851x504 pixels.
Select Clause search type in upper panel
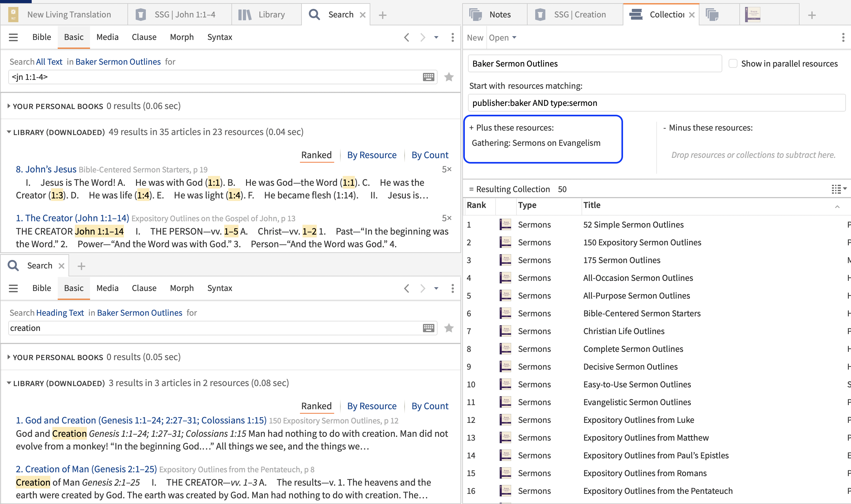[144, 37]
